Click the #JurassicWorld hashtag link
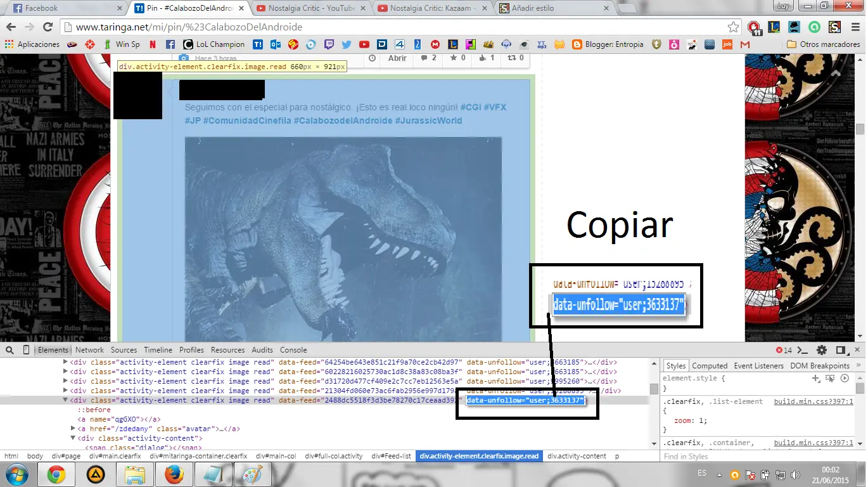The width and height of the screenshot is (868, 487). [x=428, y=120]
